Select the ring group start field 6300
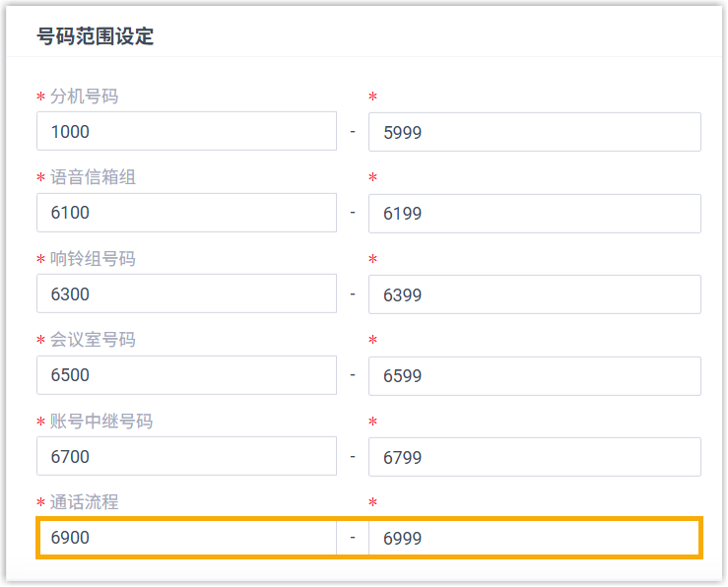 (x=186, y=293)
